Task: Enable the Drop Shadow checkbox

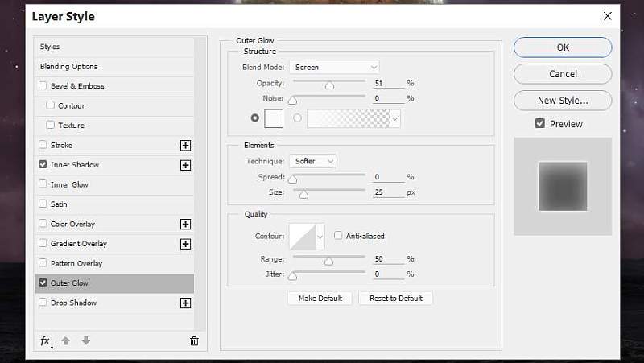Action: pyautogui.click(x=43, y=302)
